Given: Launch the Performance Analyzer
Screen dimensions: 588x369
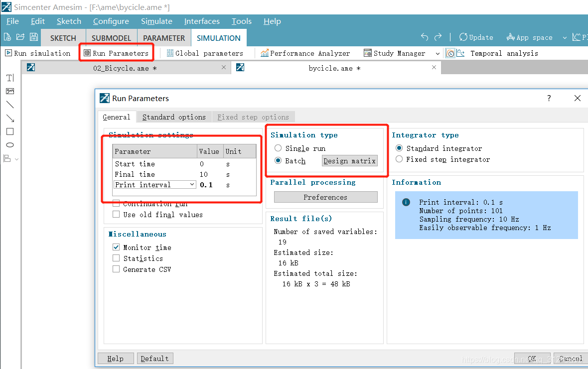Looking at the screenshot, I should [x=305, y=53].
